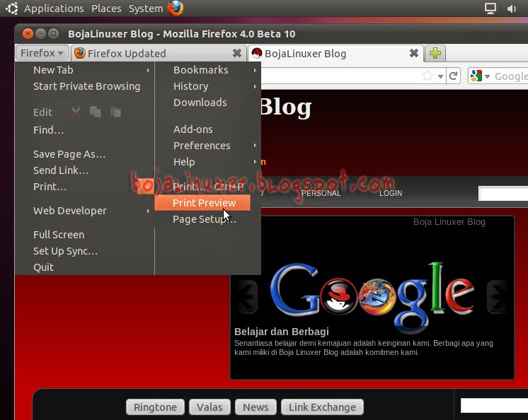Choose Print… Ctrl+P in the submenu
The width and height of the screenshot is (528, 420).
(207, 186)
